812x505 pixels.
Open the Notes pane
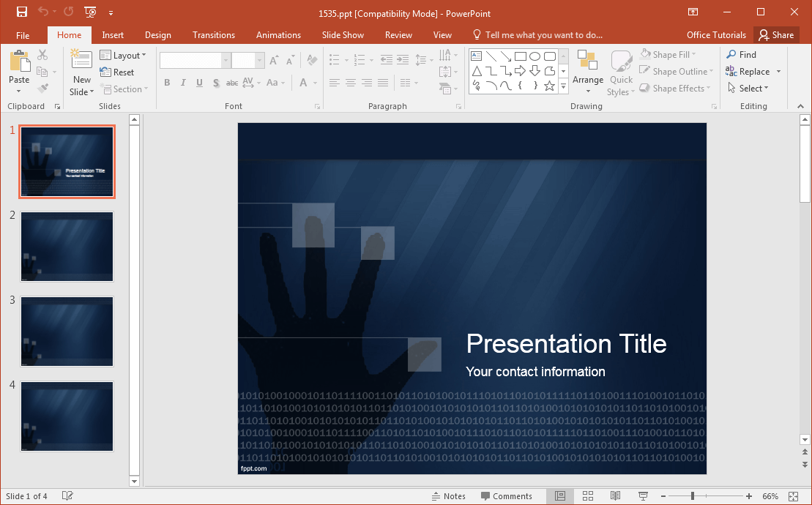(448, 496)
